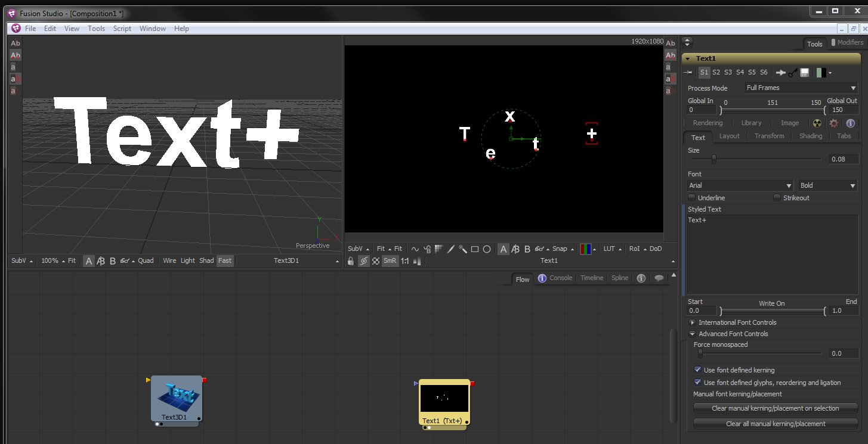
Task: Select the Text3D1 node in Flow
Action: pyautogui.click(x=177, y=399)
